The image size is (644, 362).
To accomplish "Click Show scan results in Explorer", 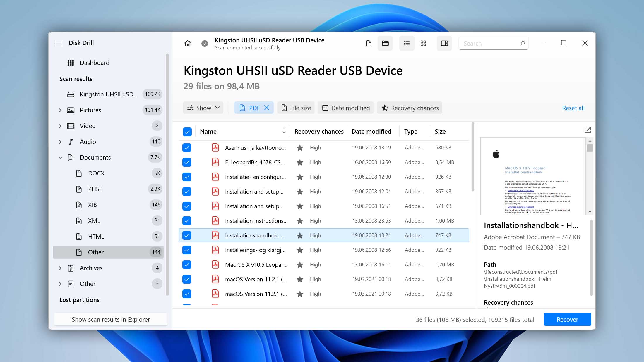I will (111, 320).
